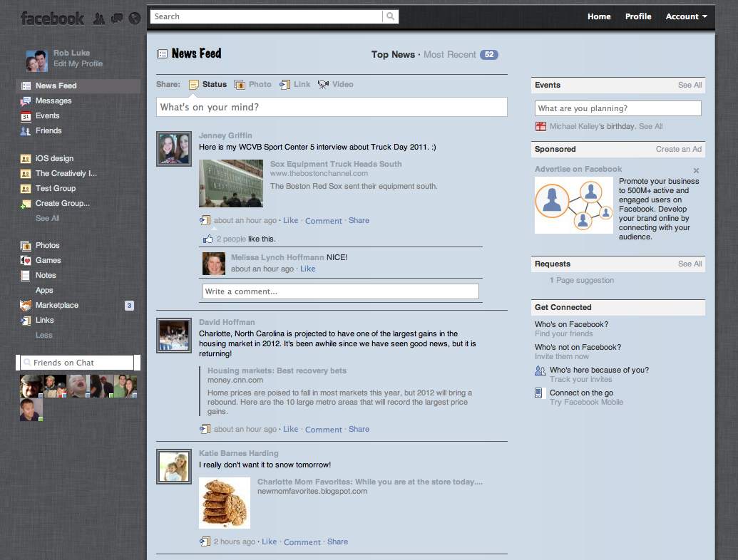This screenshot has width=738, height=560.
Task: Click Michael Kelley's birthday gift icon
Action: point(540,125)
